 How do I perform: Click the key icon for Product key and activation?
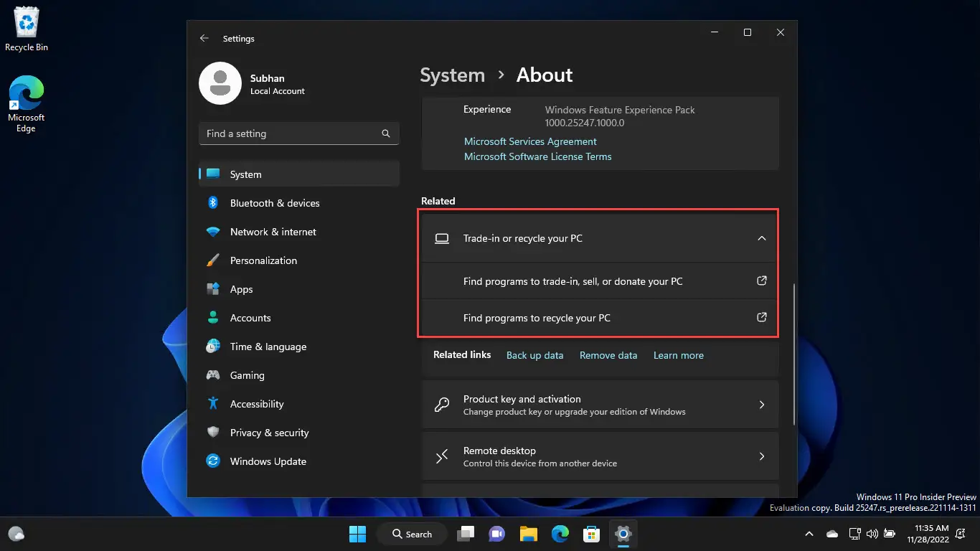(442, 405)
